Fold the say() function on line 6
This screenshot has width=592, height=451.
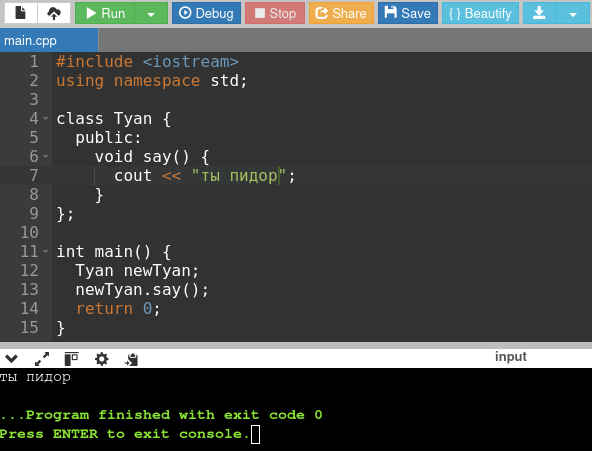46,156
